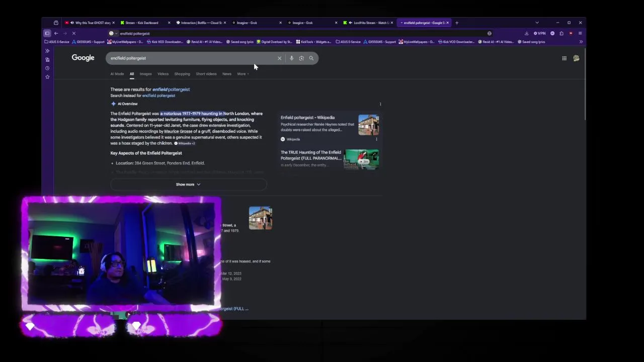Open the tab workspace icon left of tabs
The height and width of the screenshot is (362, 644).
click(56, 23)
